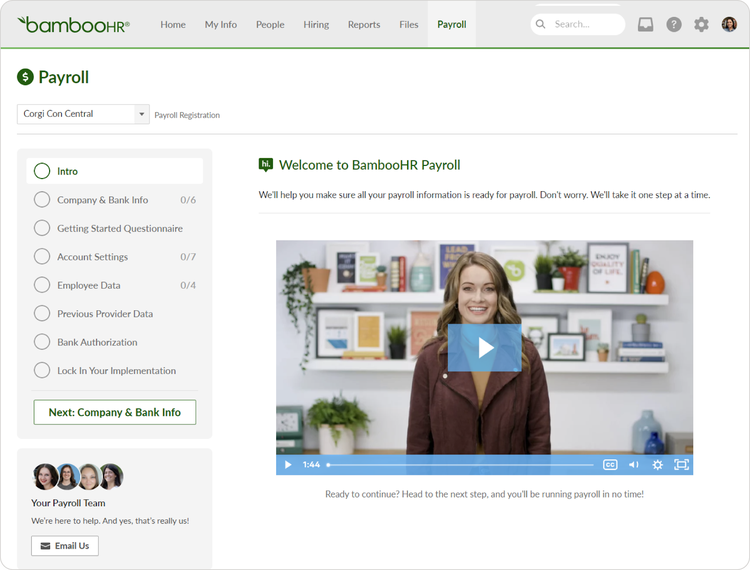Screen dimensions: 750x570
Task: Toggle closed captions on the video
Action: point(610,465)
